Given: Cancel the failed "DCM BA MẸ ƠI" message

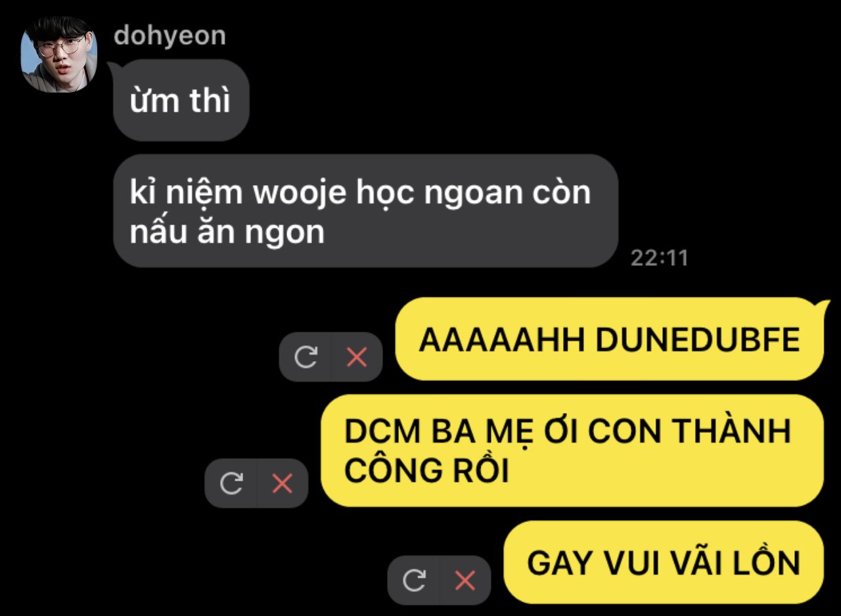Looking at the screenshot, I should (x=283, y=483).
